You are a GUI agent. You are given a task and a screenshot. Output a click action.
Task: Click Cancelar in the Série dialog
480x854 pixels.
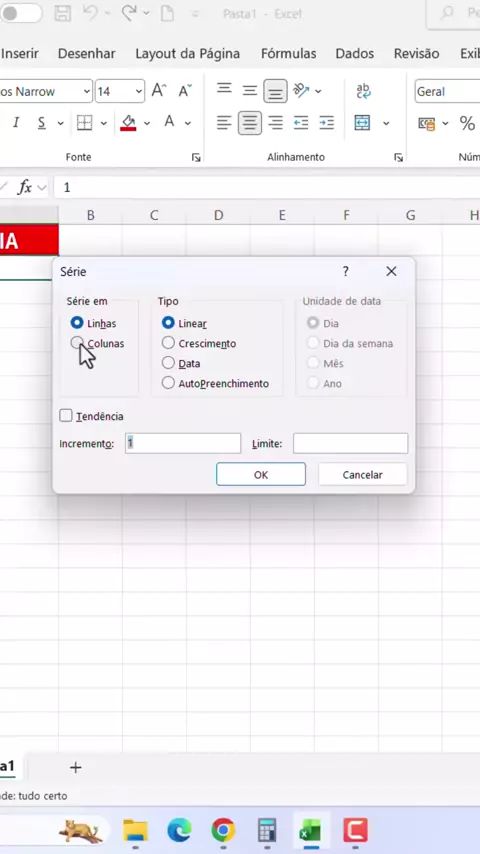tap(362, 474)
